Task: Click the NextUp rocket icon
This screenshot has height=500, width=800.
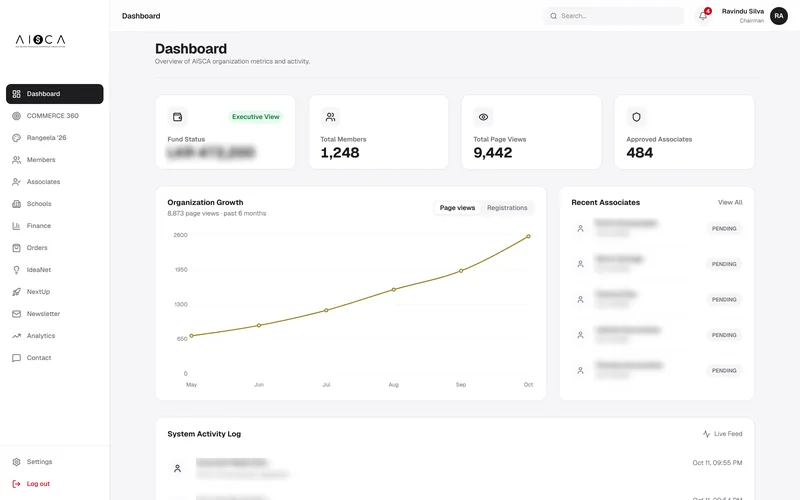Action: (16, 292)
